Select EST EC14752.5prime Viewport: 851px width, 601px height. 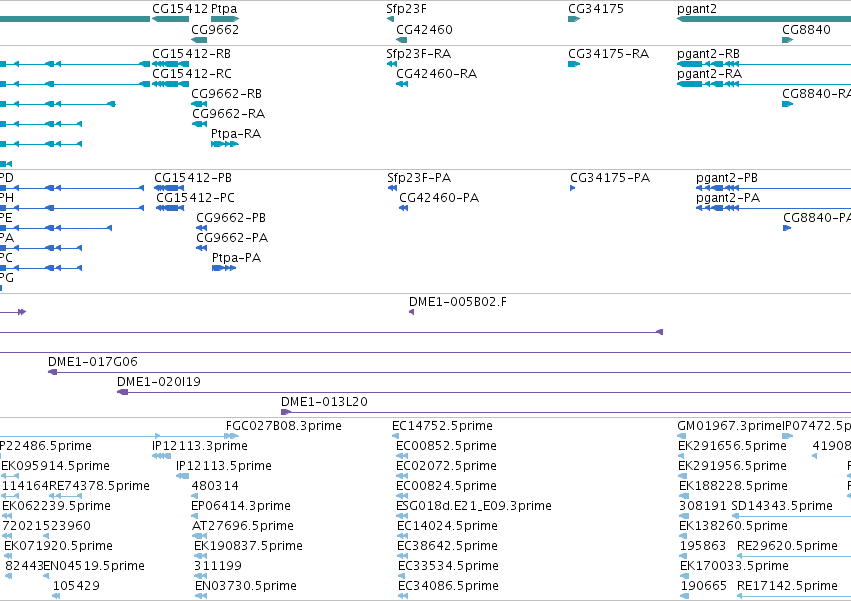[x=442, y=426]
